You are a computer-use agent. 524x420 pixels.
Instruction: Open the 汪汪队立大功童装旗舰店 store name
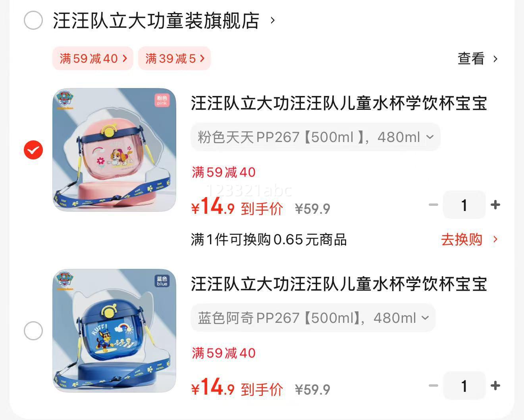[x=156, y=21]
